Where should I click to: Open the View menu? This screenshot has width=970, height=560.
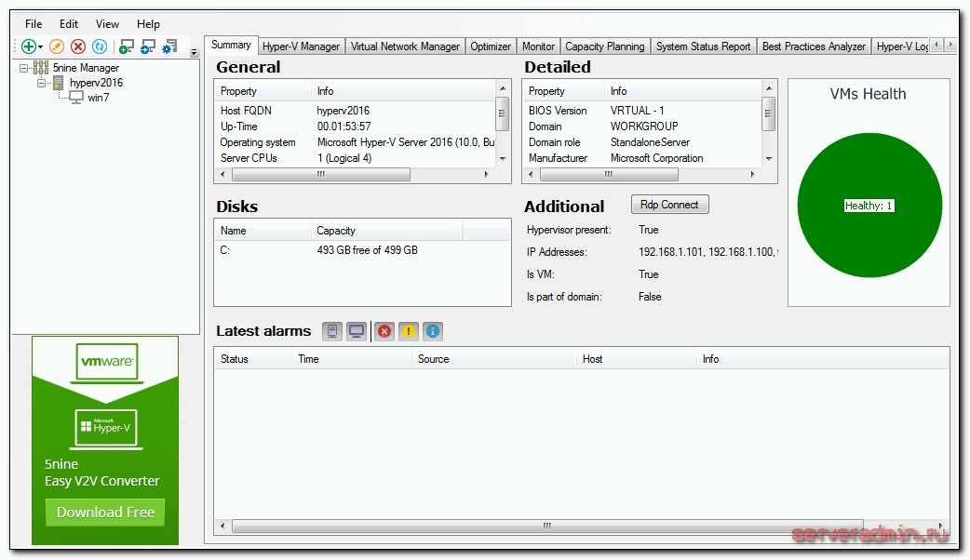107,24
